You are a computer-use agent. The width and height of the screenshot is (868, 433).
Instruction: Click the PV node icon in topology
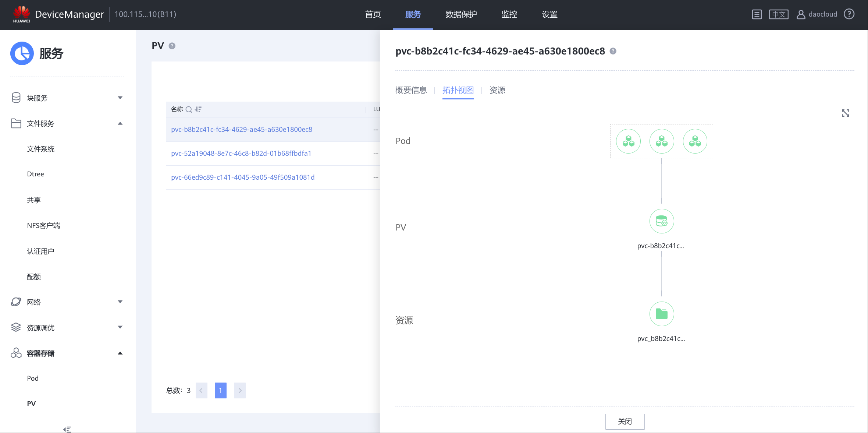pyautogui.click(x=661, y=221)
